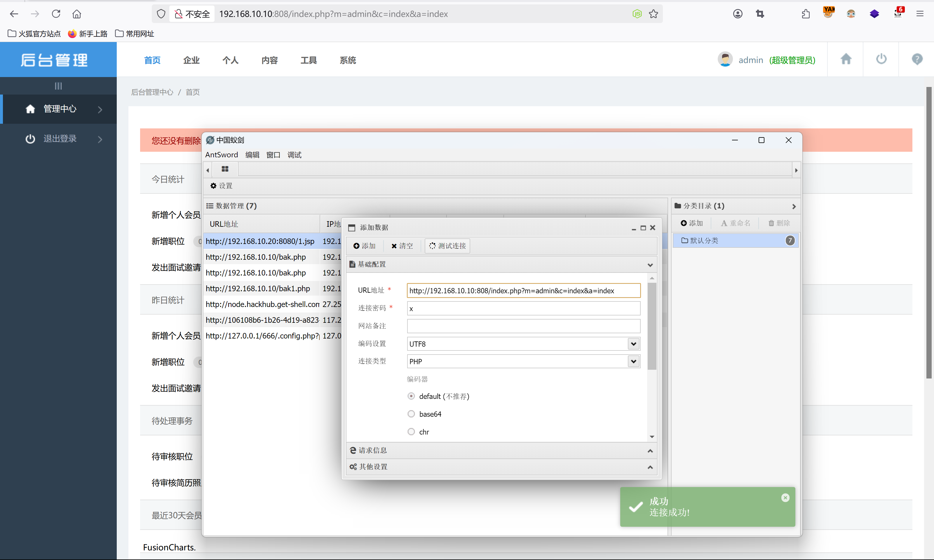Click the 清空 clear icon button
Screen dimensions: 934x560
point(402,246)
